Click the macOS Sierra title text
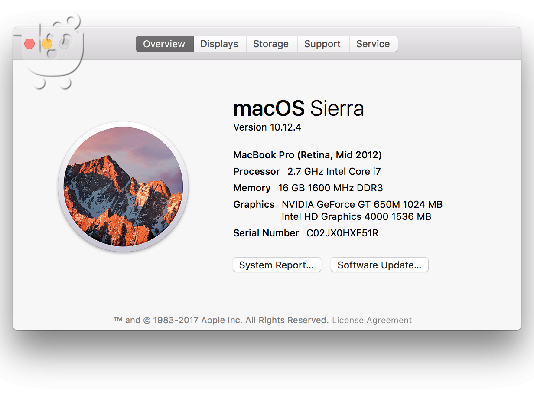 [x=298, y=109]
